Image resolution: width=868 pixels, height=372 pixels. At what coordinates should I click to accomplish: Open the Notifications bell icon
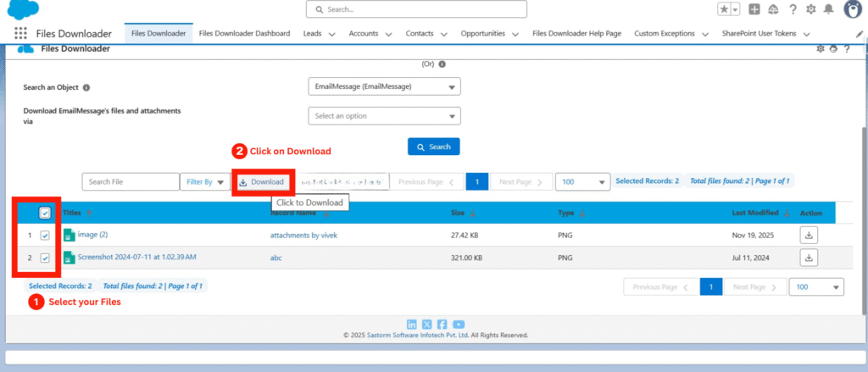pos(829,9)
